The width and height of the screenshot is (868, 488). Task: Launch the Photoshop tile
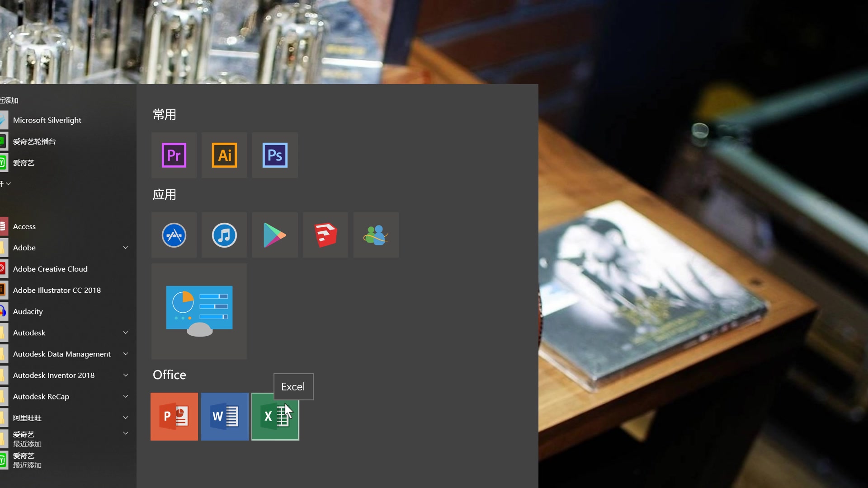point(275,155)
